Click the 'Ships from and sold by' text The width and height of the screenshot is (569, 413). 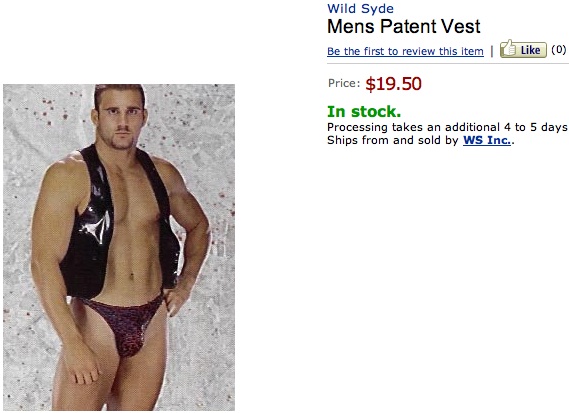pos(393,140)
